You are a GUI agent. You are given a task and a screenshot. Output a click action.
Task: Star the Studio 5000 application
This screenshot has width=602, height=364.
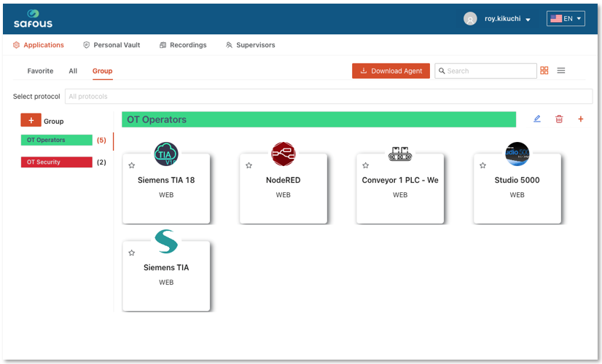click(483, 166)
